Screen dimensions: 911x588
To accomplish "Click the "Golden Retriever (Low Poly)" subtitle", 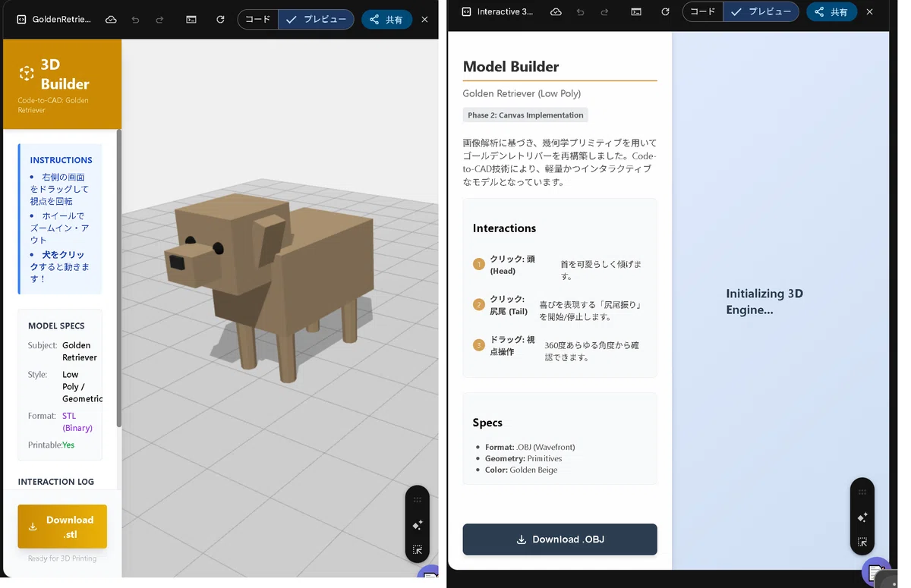I will tap(522, 94).
